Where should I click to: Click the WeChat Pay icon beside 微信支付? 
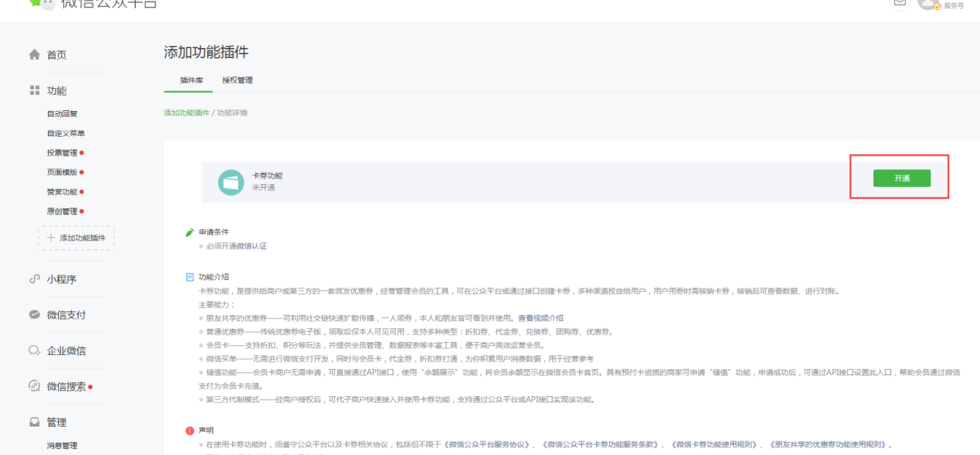[x=35, y=315]
